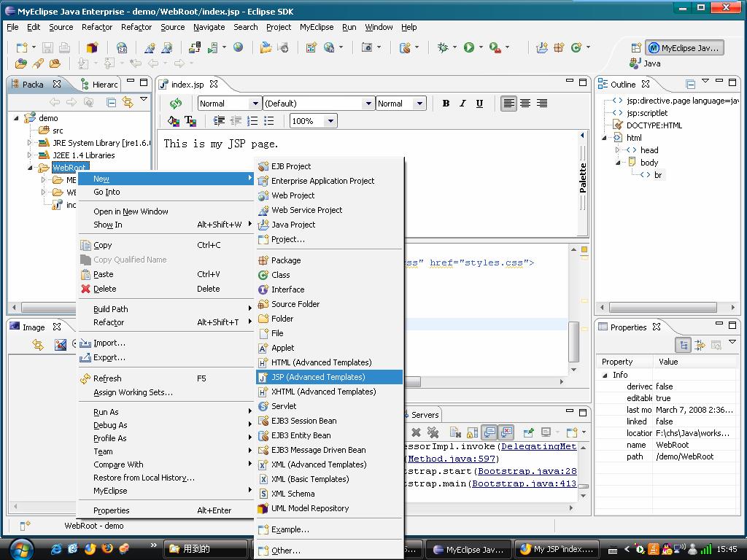
Task: Click the Save icon in the toolbar
Action: tap(47, 47)
